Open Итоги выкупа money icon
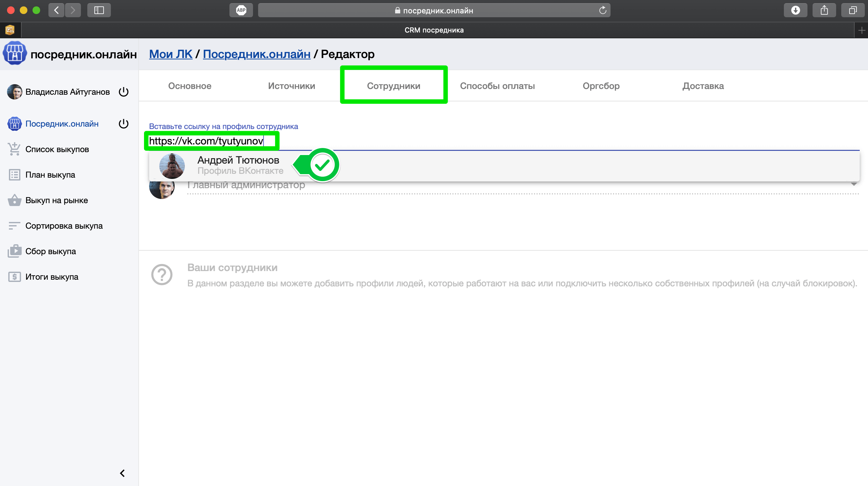868x486 pixels. [14, 277]
